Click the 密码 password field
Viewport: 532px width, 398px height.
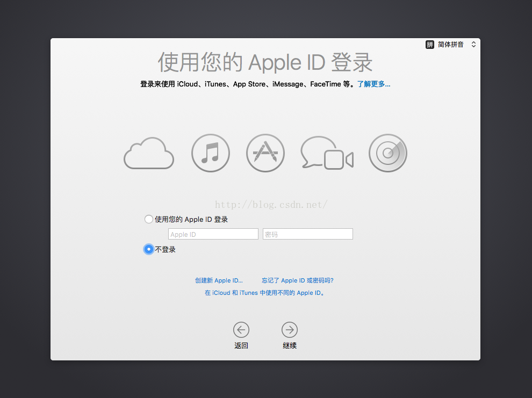coord(308,234)
